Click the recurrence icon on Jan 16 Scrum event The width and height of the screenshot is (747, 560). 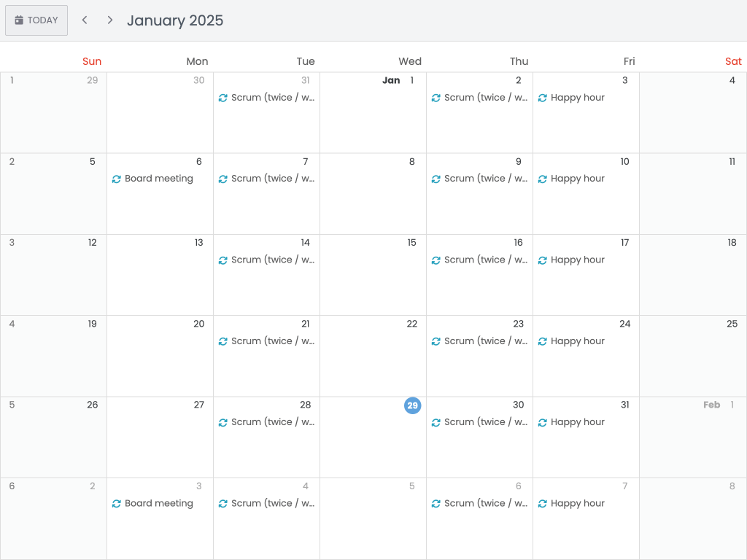click(436, 260)
